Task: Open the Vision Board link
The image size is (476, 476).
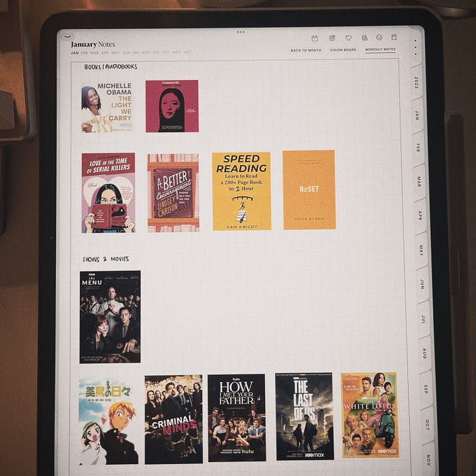Action: coord(343,50)
